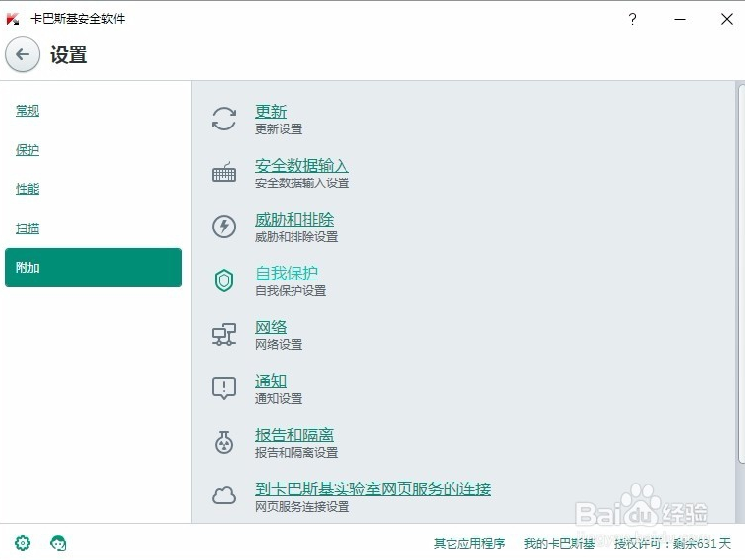Click the 威胁和排除设置 description text
Viewport: 745px width, 560px height.
(296, 236)
